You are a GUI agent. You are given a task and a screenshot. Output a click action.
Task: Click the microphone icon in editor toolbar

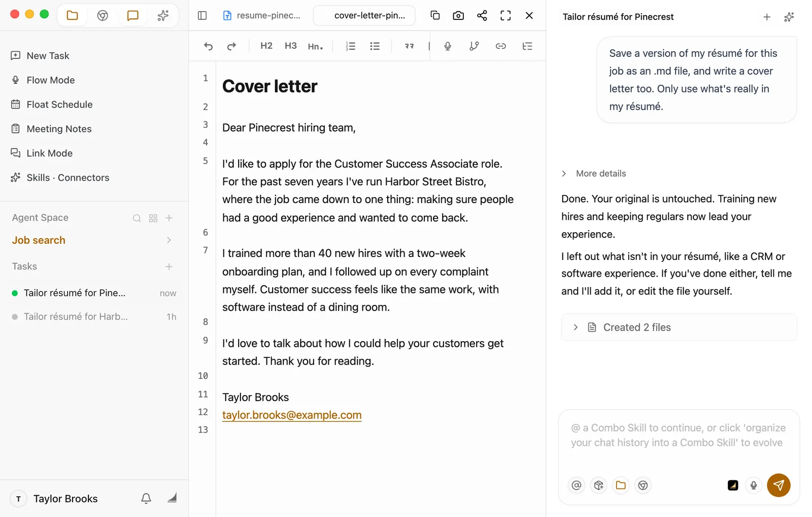[448, 46]
